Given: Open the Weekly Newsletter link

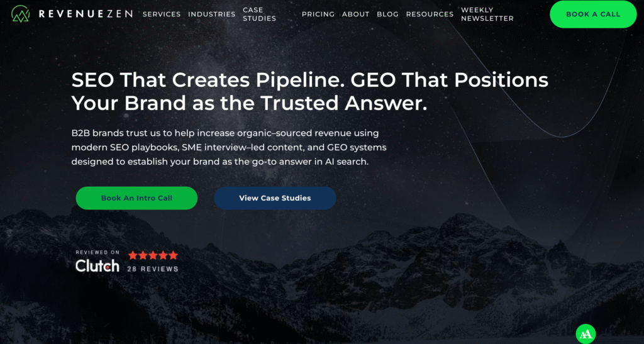Looking at the screenshot, I should tap(487, 14).
